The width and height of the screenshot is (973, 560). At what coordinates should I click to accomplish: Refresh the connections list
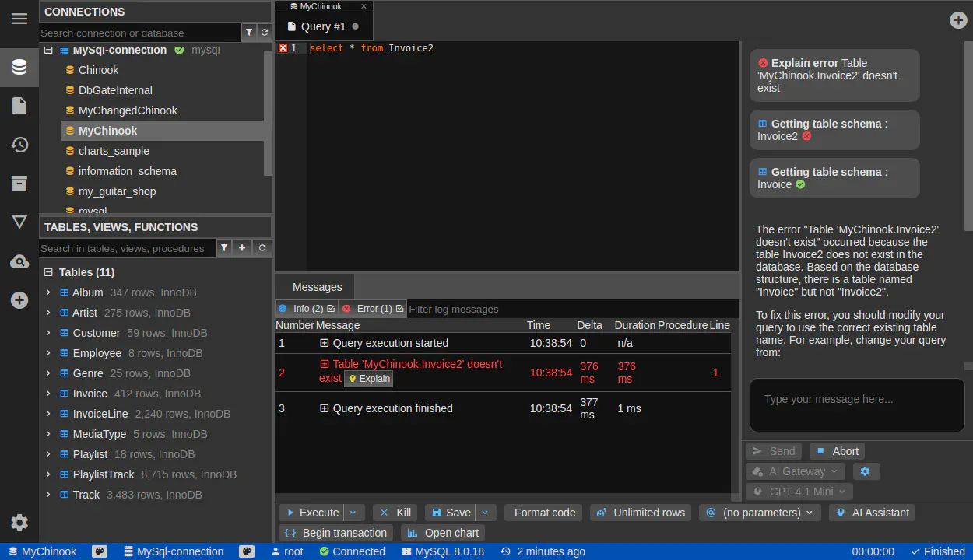(265, 33)
